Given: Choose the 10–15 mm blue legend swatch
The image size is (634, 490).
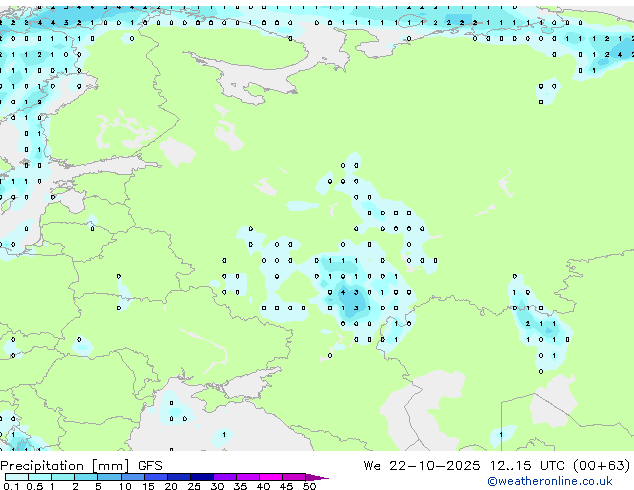Looking at the screenshot, I should click(132, 477).
